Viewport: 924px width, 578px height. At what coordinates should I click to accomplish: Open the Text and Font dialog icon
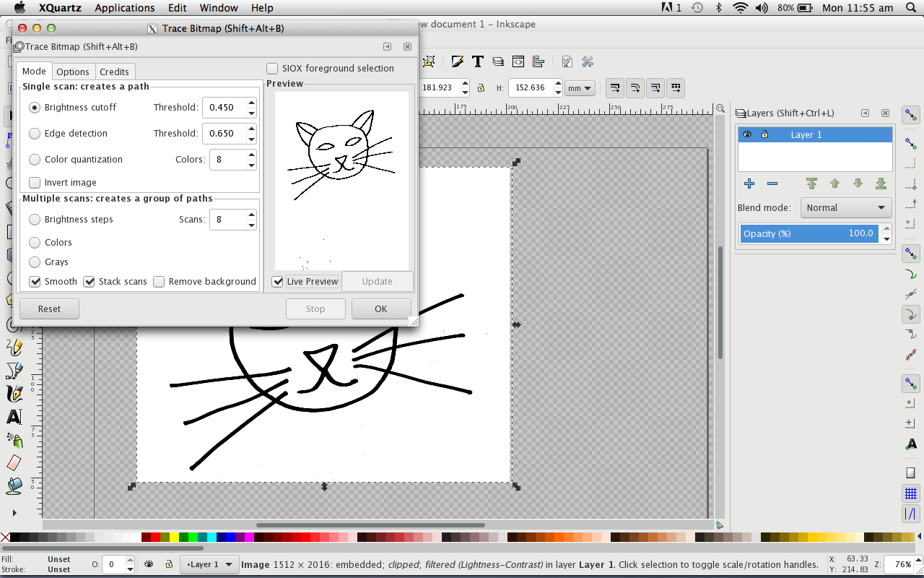[477, 61]
